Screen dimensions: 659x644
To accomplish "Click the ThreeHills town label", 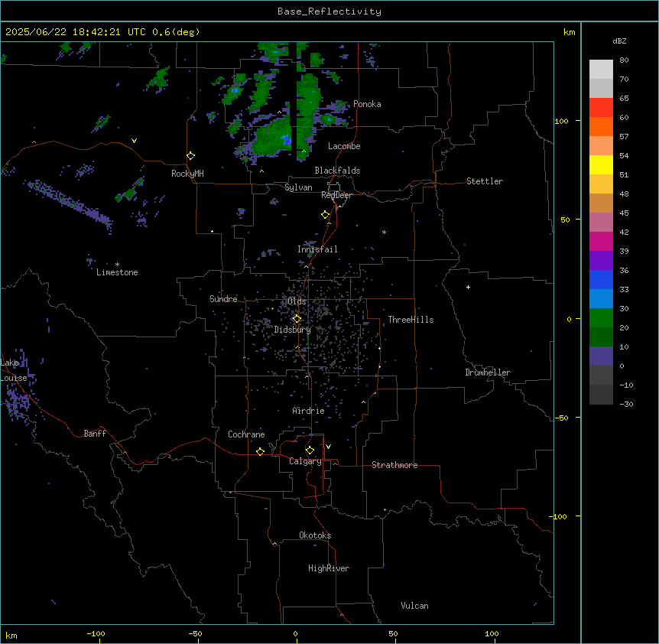I will coord(411,320).
